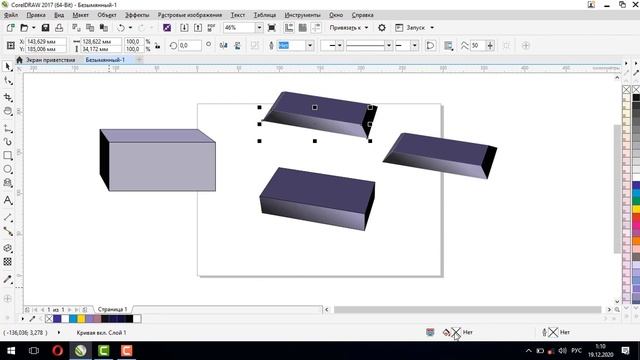
Task: Select the Ellipse tool
Action: coord(8,169)
